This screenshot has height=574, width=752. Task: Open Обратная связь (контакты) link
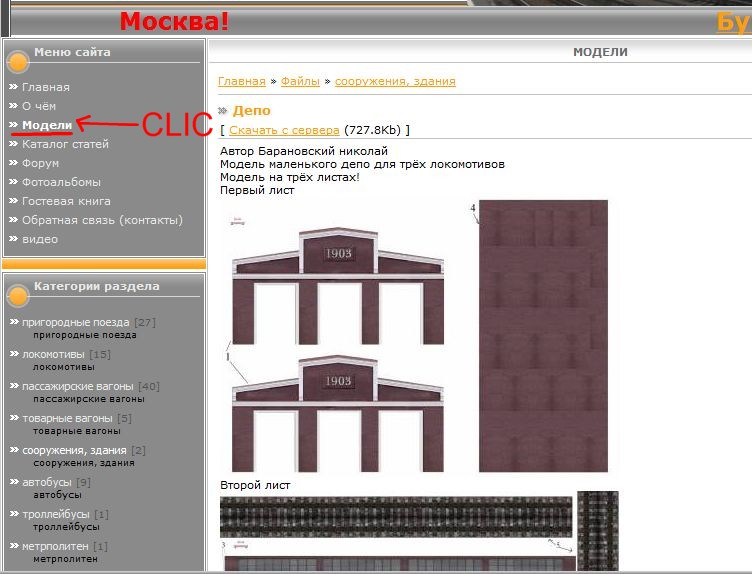[x=102, y=220]
